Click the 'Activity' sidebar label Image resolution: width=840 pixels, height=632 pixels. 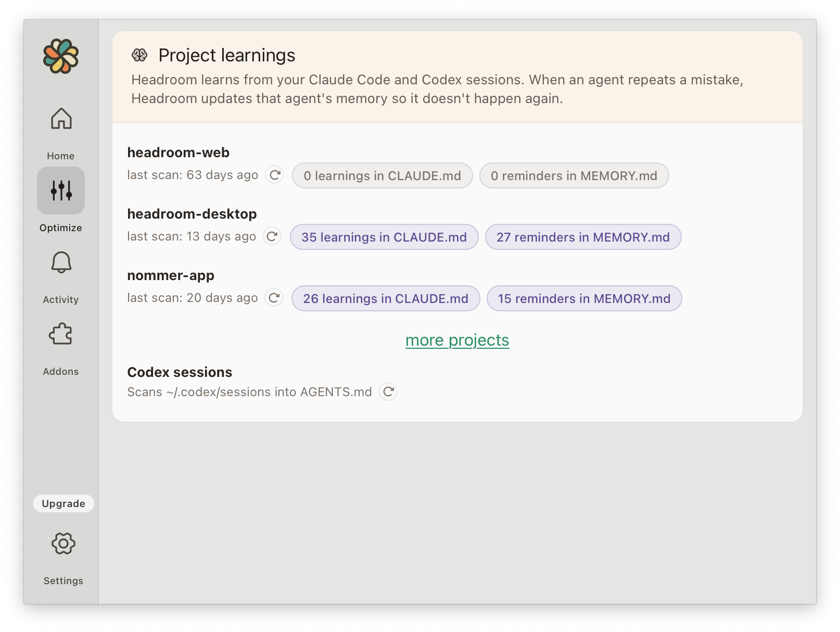coord(61,299)
